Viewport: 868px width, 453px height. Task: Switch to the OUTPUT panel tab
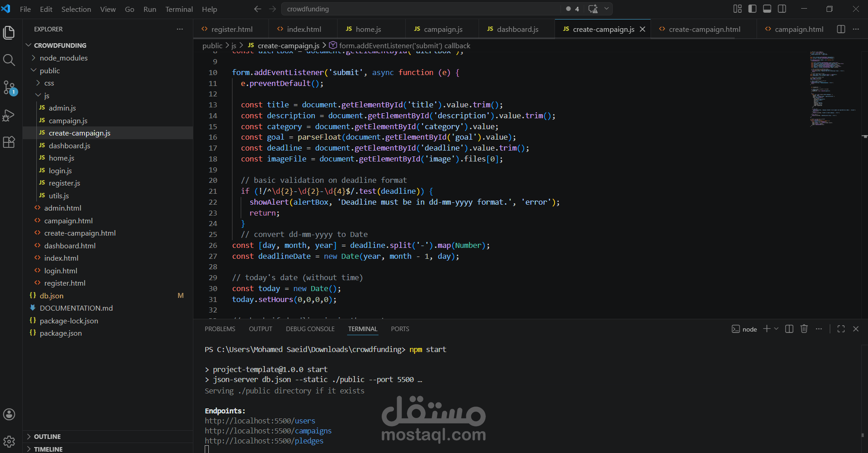(x=261, y=329)
